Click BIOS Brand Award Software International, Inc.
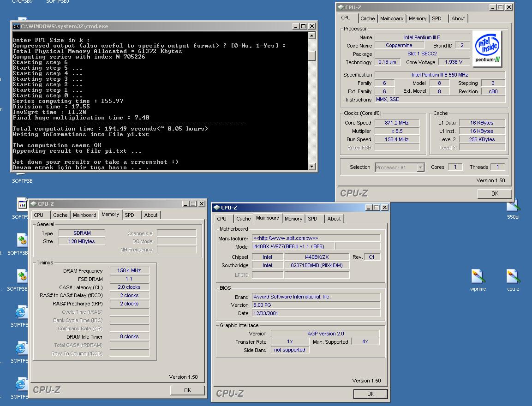The image size is (532, 406). [316, 297]
